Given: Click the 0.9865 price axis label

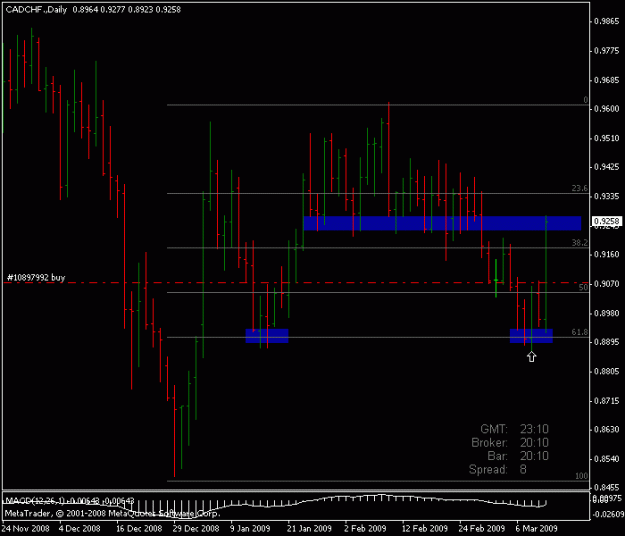Looking at the screenshot, I should pos(607,21).
